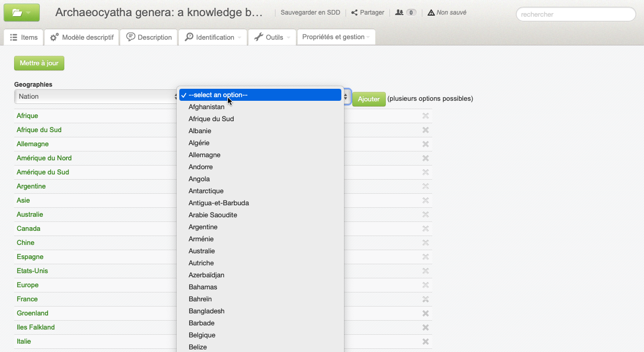Viewport: 644px width, 352px height.
Task: Open the Modèle descriptif tab
Action: coord(82,38)
